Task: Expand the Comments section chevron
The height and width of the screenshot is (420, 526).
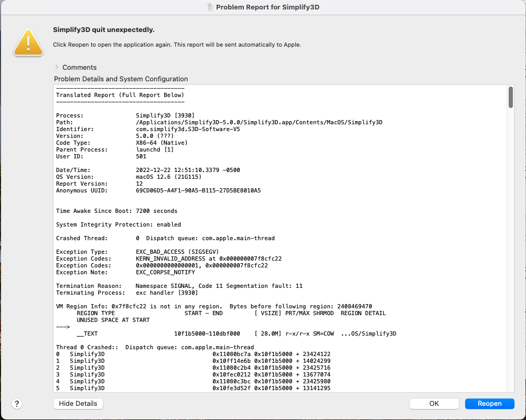Action: click(x=57, y=67)
